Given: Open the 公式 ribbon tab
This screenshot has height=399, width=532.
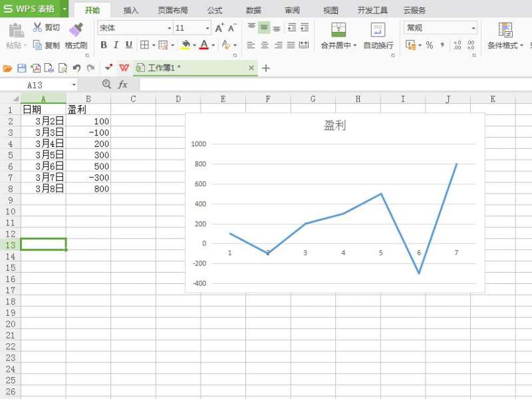Looking at the screenshot, I should (x=215, y=10).
